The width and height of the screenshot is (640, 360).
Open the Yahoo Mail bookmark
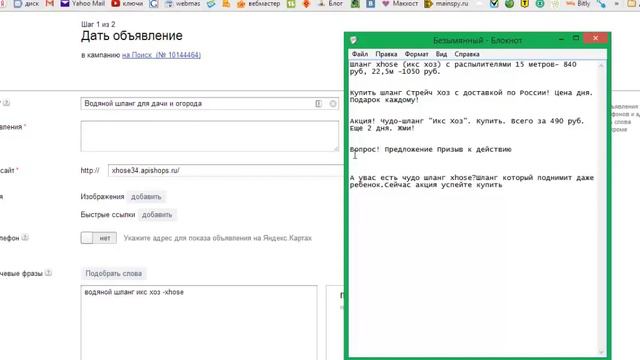82,4
